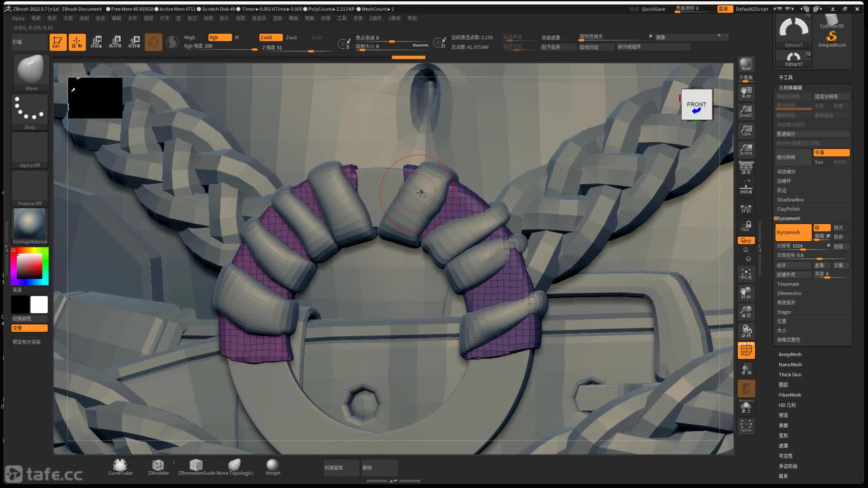Click the 删除 (delete) button
868x488 pixels.
coord(379,468)
